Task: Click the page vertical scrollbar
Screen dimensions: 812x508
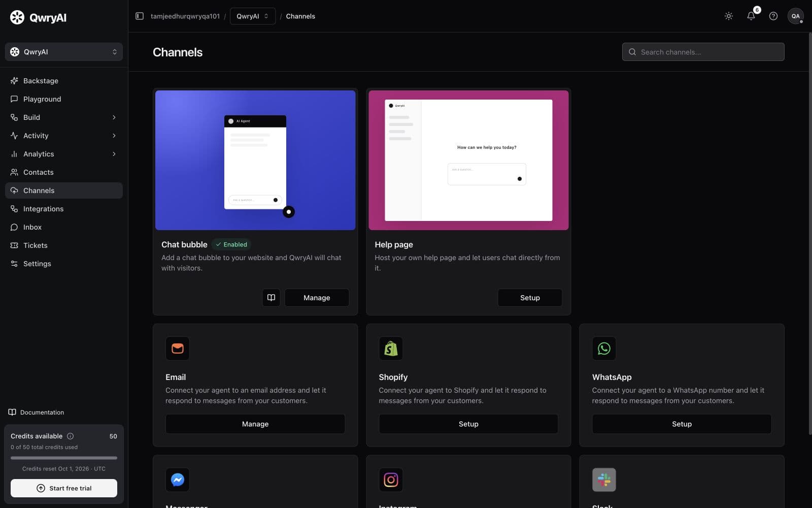Action: click(810, 234)
